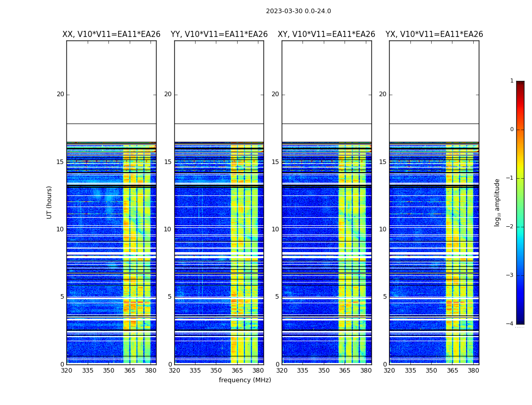Select the XY waterfall spectrogram plot
Viewport: 532px width, 405px height.
326,253
